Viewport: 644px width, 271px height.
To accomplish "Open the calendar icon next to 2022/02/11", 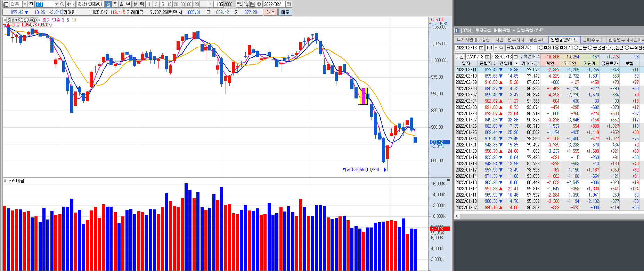I will click(x=289, y=4).
